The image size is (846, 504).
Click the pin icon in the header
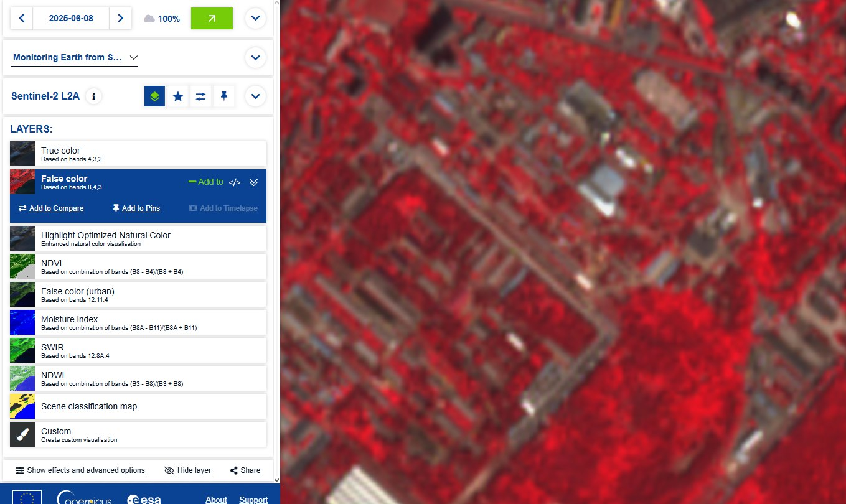click(223, 96)
